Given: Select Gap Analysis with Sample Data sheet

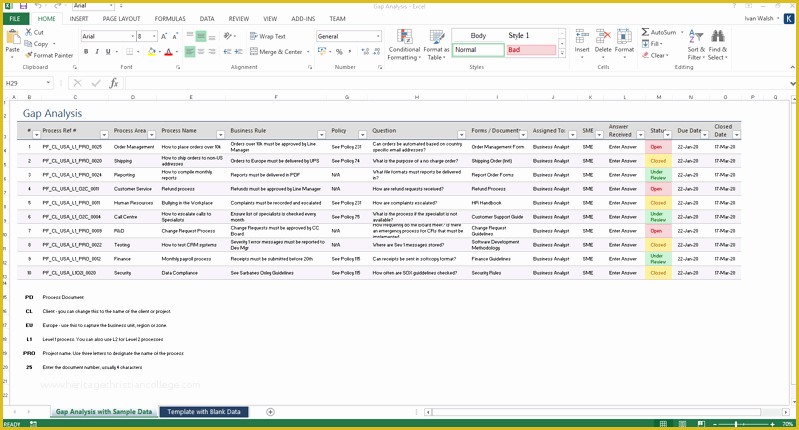Looking at the screenshot, I should (104, 412).
